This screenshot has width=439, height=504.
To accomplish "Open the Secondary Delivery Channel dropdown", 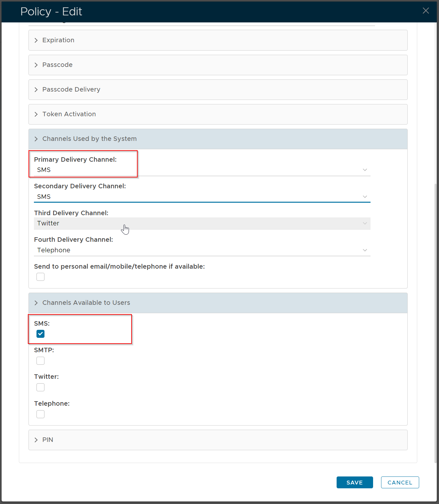I will (364, 197).
